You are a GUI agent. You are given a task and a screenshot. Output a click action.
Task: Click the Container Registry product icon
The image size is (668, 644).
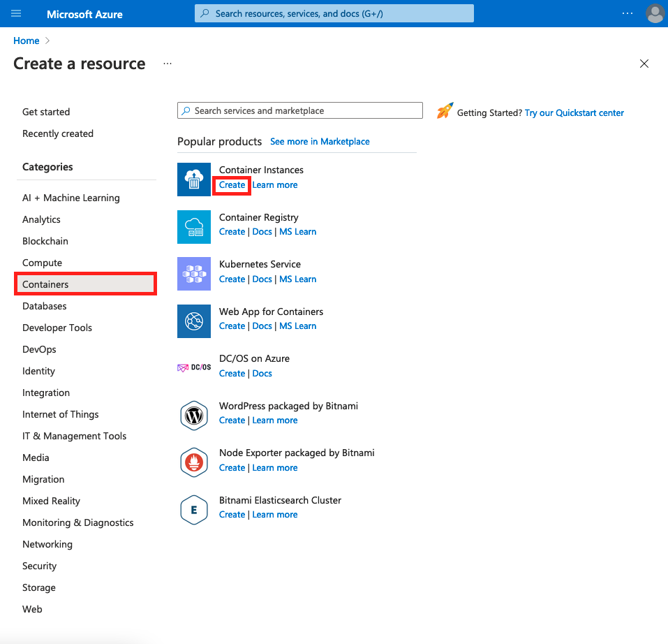(x=194, y=227)
